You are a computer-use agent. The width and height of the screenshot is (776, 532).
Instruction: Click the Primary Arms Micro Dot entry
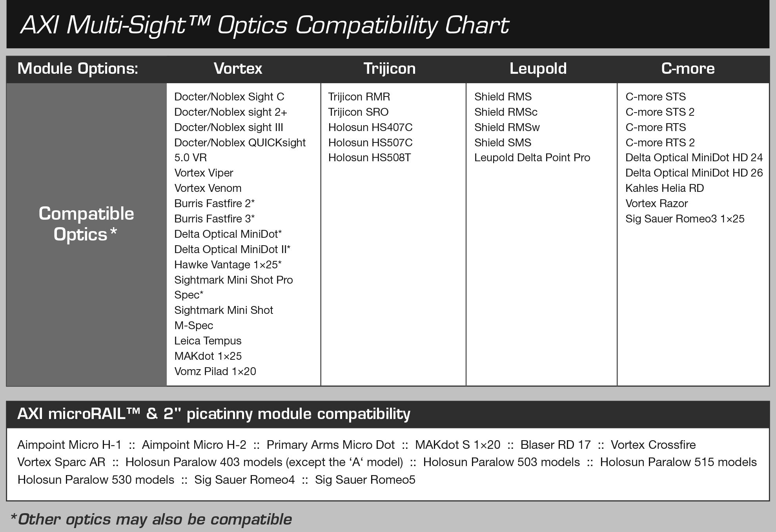(x=330, y=445)
